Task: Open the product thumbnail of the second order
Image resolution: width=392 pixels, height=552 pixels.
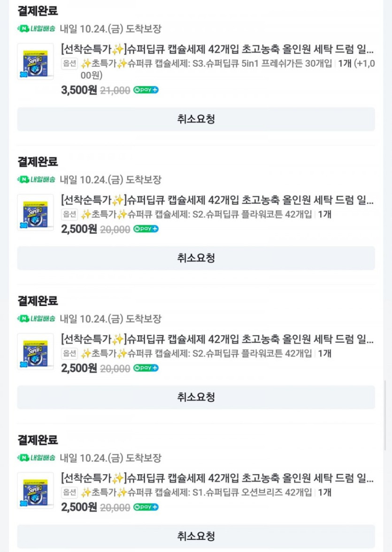Action: pos(36,212)
